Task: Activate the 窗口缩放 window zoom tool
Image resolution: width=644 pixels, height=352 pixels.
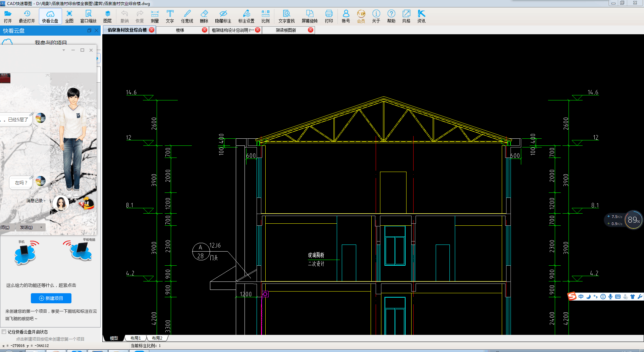Action: pyautogui.click(x=88, y=16)
